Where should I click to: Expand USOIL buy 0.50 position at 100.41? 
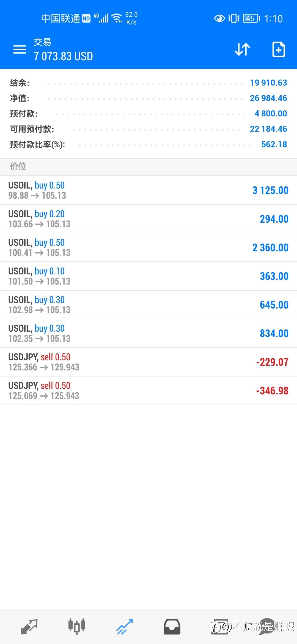click(x=148, y=247)
